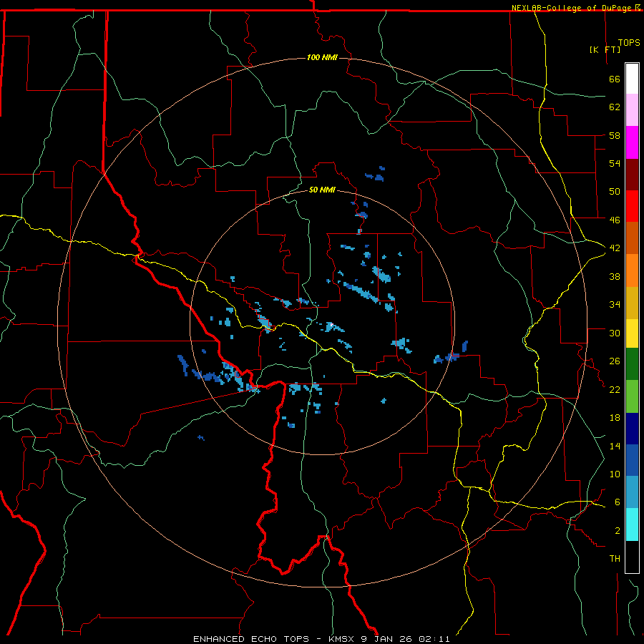The image size is (644, 644).
Task: Click the dark orange legend swatch
Action: (632, 238)
